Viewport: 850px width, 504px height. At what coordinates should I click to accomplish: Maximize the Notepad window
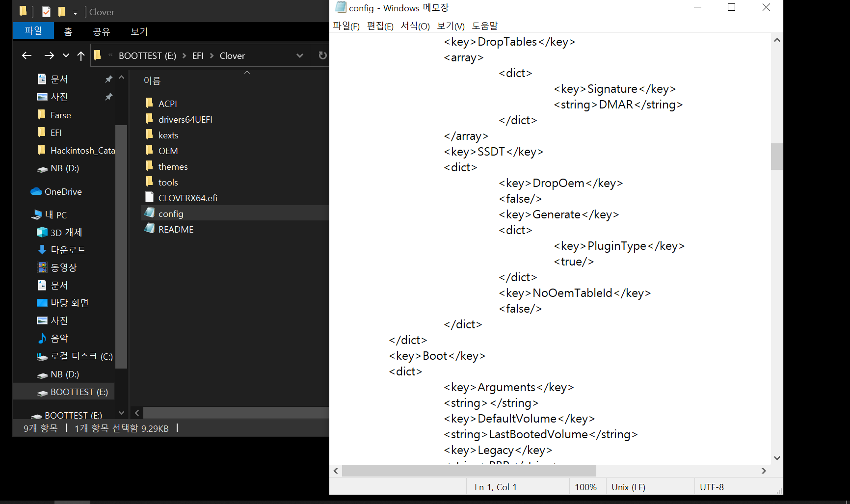tap(731, 7)
